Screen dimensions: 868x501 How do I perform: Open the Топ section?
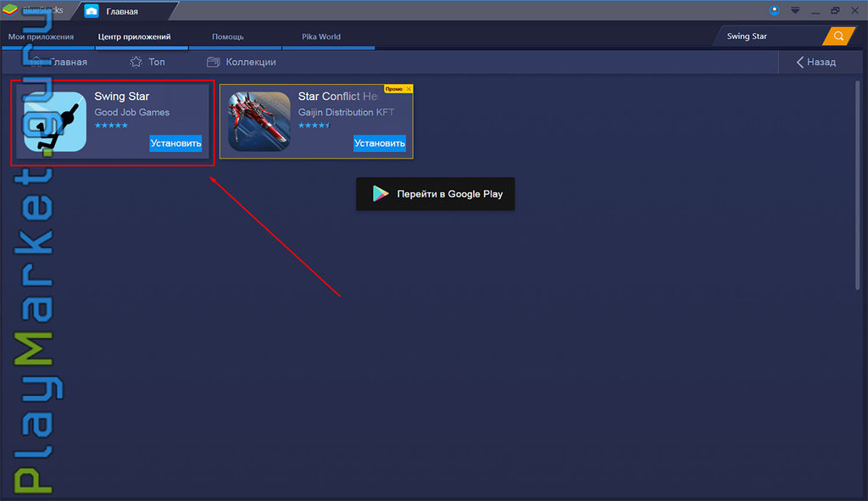coord(147,62)
